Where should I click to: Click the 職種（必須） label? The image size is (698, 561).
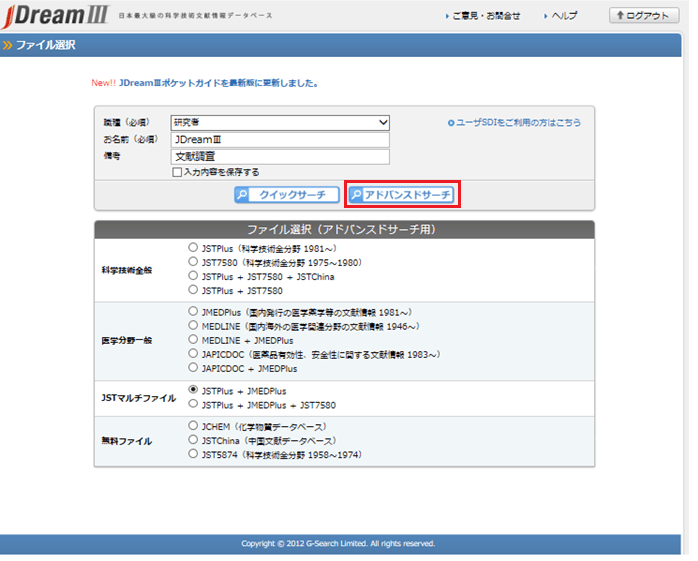pos(128,124)
